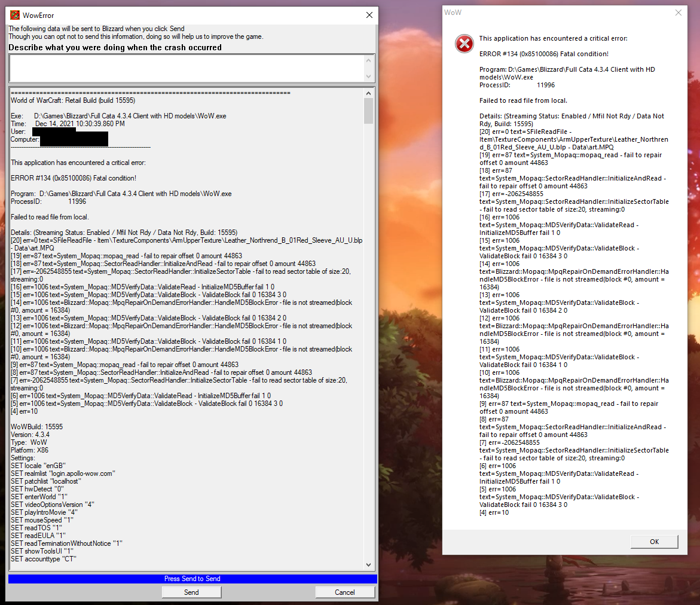Click the WowError app icon in title bar
Image resolution: width=700 pixels, height=605 pixels.
(15, 15)
